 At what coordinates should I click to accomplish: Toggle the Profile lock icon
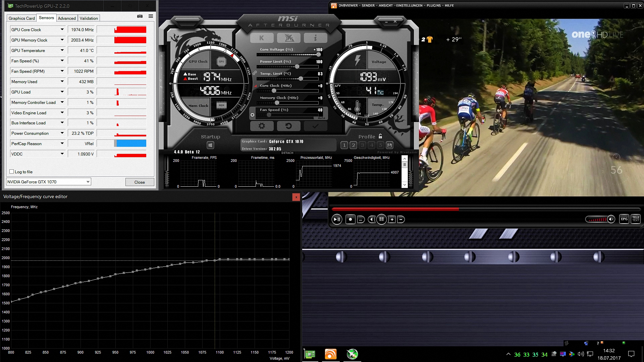pyautogui.click(x=380, y=136)
